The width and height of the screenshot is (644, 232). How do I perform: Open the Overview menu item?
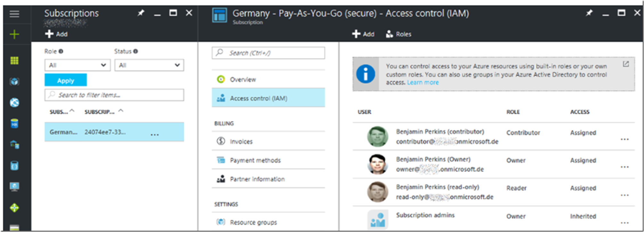pyautogui.click(x=268, y=79)
